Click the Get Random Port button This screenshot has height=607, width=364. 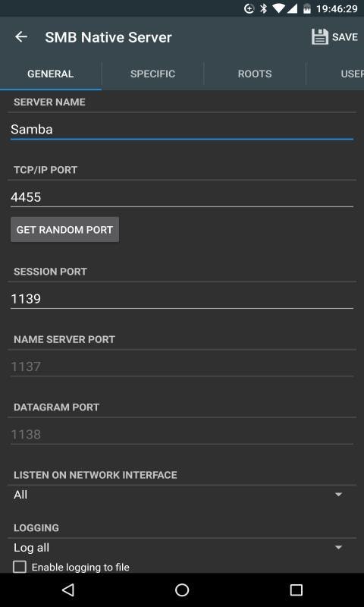tap(65, 230)
